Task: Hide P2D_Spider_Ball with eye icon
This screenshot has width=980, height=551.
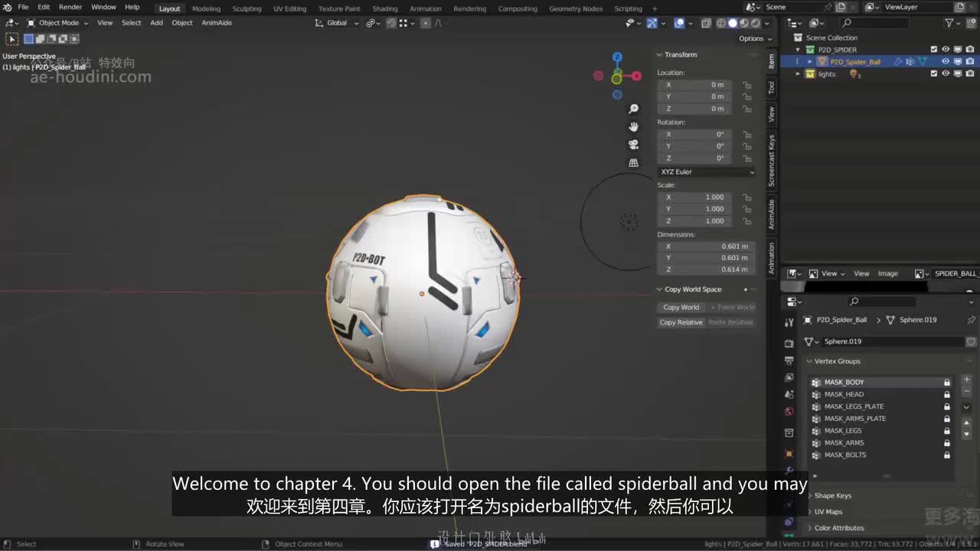Action: [x=946, y=62]
